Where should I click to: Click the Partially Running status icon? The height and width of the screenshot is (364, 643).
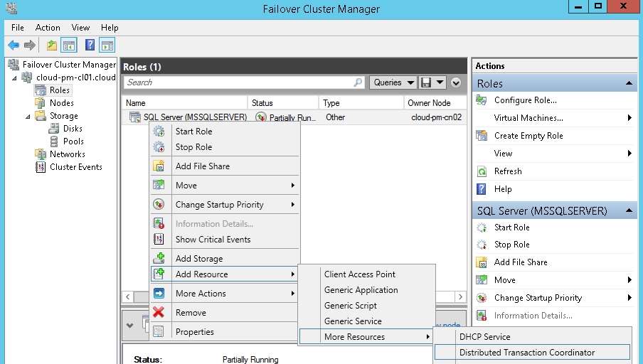click(x=261, y=117)
